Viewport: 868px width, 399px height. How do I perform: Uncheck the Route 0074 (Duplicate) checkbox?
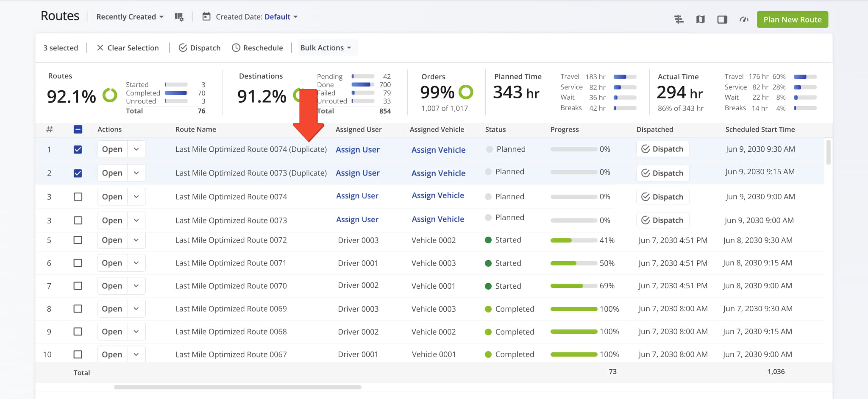tap(78, 150)
